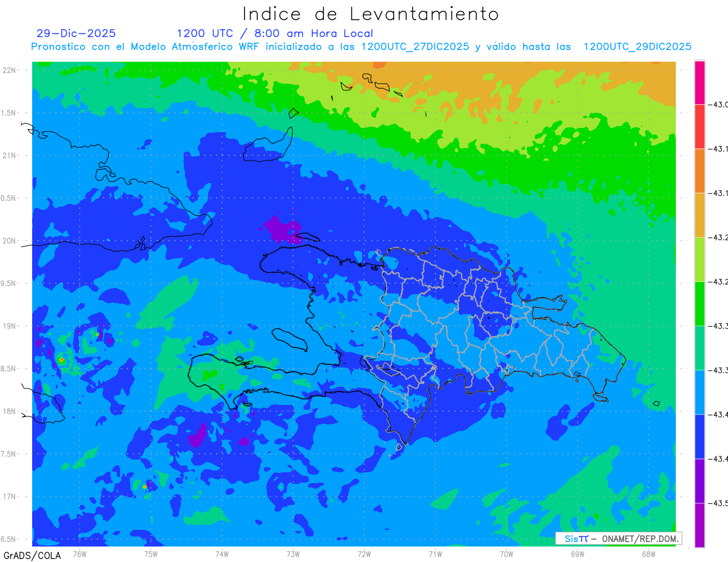728x562 pixels.
Task: Select the '70W' longitude label
Action: coord(507,554)
